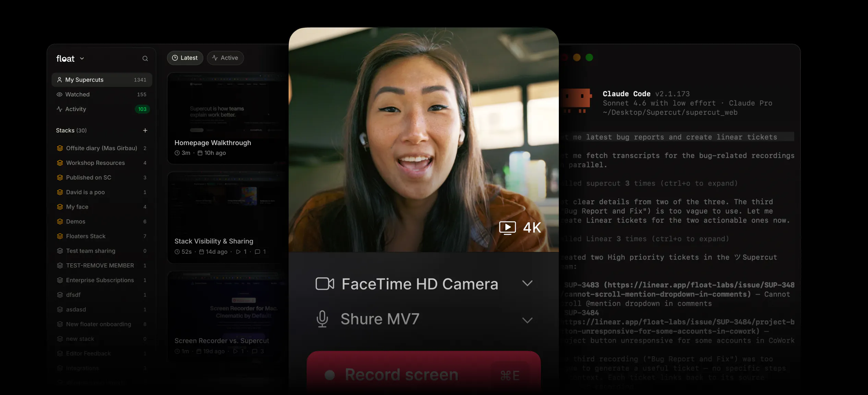Click the stack icon beside Test team sharing
Viewport: 868px width, 395px height.
click(x=60, y=251)
